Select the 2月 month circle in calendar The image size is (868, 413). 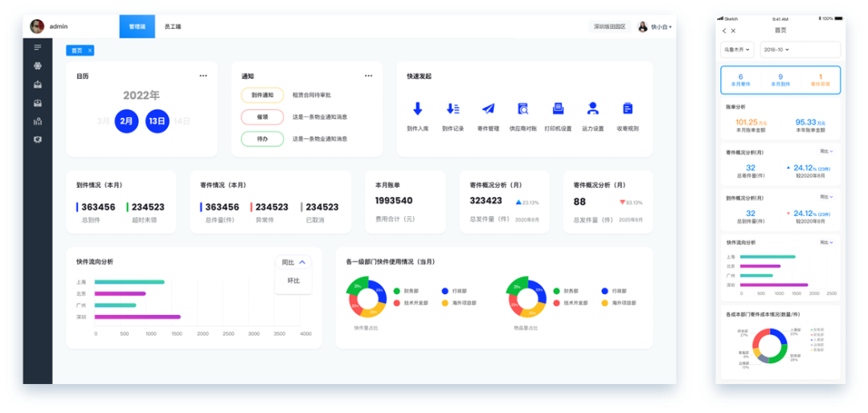127,121
